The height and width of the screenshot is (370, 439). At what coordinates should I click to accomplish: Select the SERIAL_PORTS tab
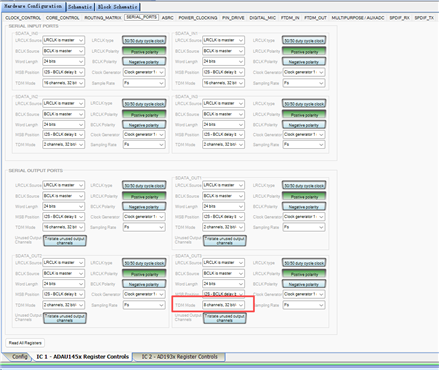pos(141,17)
